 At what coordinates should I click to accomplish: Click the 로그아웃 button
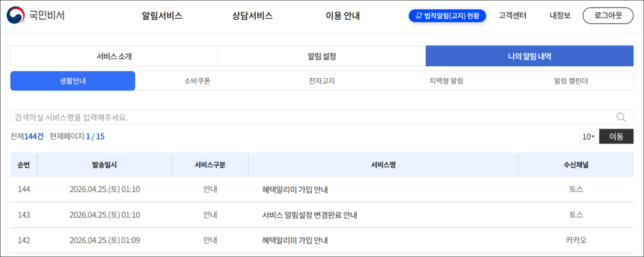point(608,16)
